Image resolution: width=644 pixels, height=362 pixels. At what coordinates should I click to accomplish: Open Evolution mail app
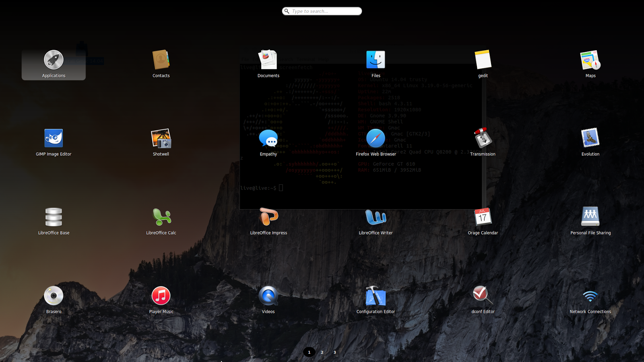590,138
